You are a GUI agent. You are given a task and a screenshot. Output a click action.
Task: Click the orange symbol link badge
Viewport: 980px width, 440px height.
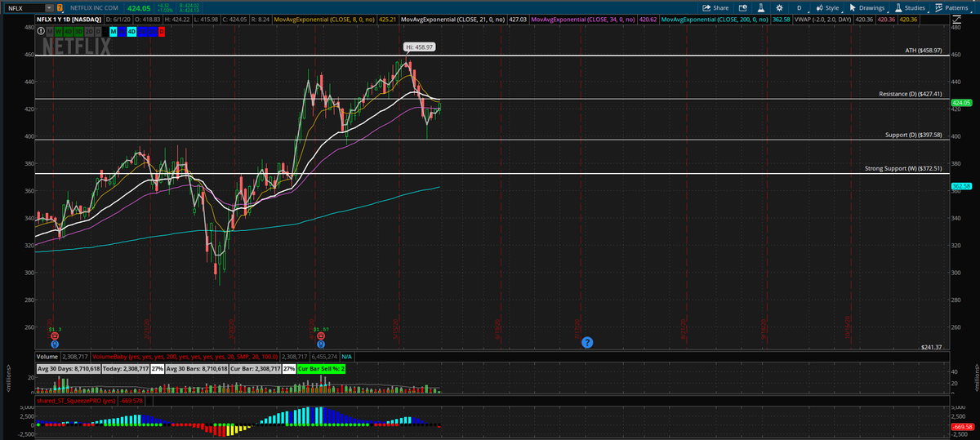pos(60,8)
